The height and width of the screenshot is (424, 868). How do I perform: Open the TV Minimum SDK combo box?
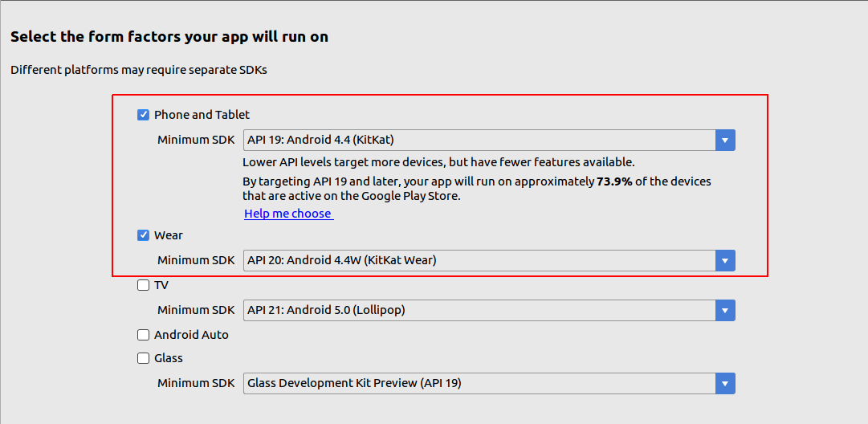(479, 310)
